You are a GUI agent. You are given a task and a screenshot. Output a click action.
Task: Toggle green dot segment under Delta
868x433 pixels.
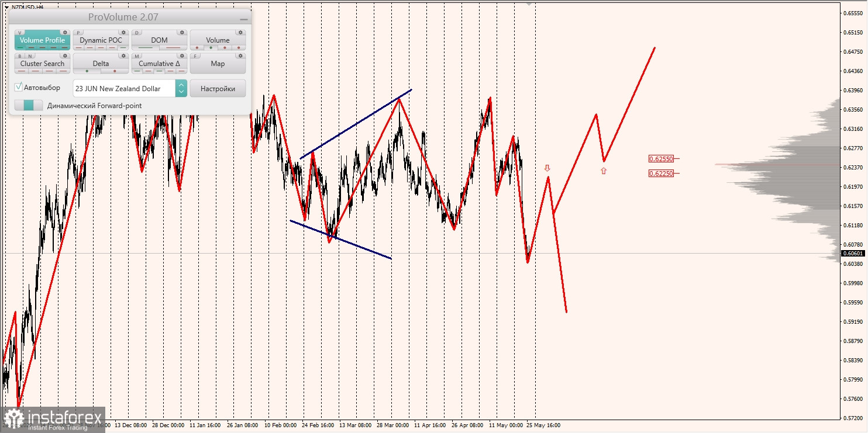(x=87, y=71)
